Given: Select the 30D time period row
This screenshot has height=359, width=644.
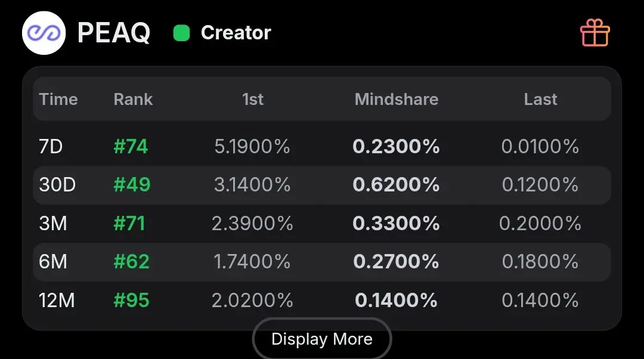Looking at the screenshot, I should click(x=57, y=185).
